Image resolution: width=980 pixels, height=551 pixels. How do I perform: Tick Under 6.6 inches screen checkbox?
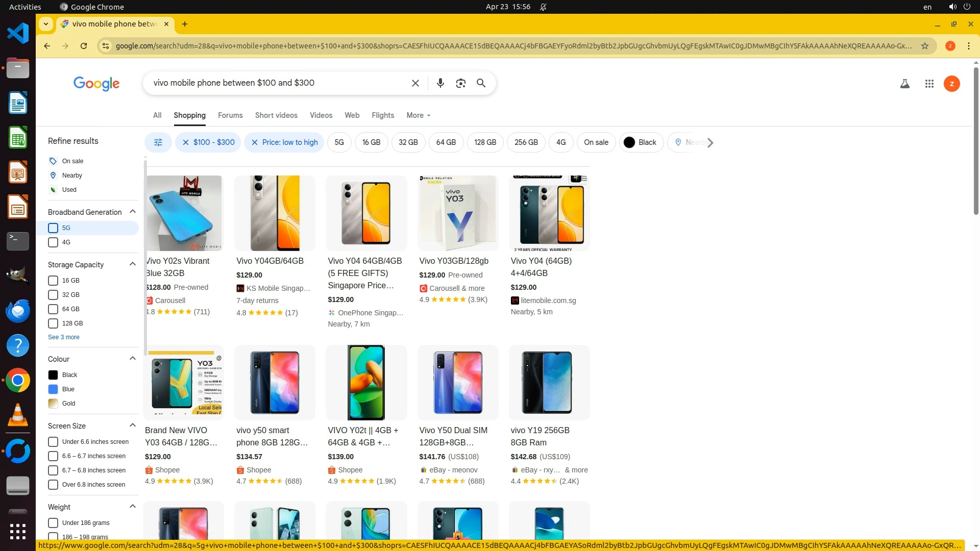pyautogui.click(x=53, y=442)
